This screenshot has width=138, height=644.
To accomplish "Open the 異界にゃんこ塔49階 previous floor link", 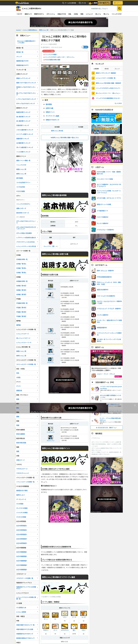I will tap(57, 131).
